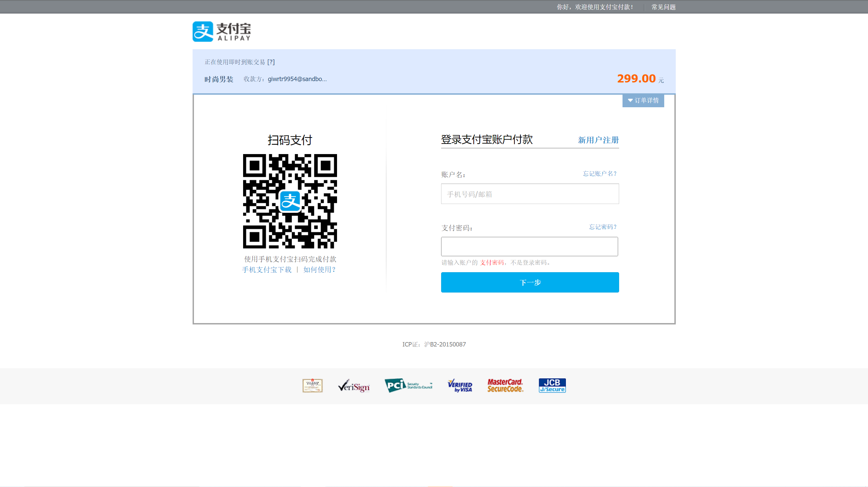Screen dimensions: 868x487
Task: Click the Verified by VISA badge
Action: (460, 386)
